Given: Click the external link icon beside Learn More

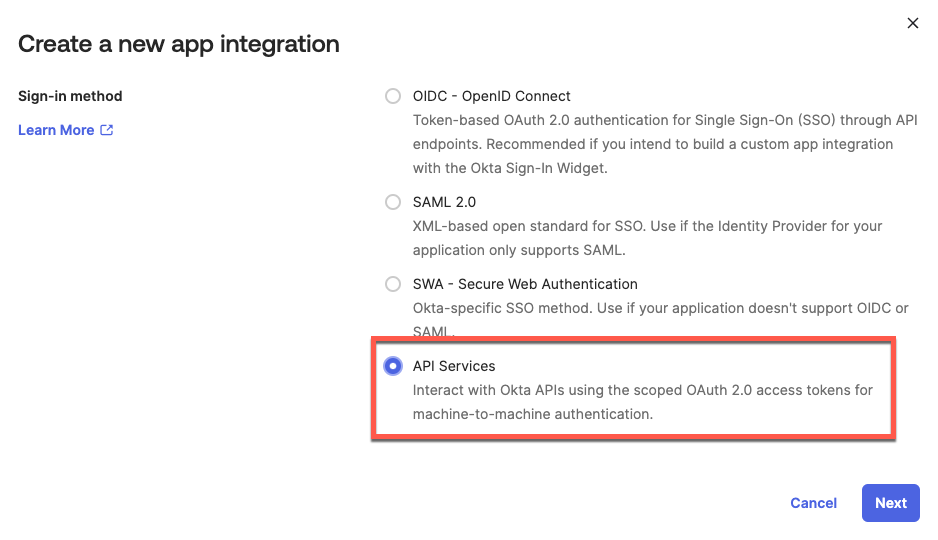Looking at the screenshot, I should pyautogui.click(x=107, y=130).
